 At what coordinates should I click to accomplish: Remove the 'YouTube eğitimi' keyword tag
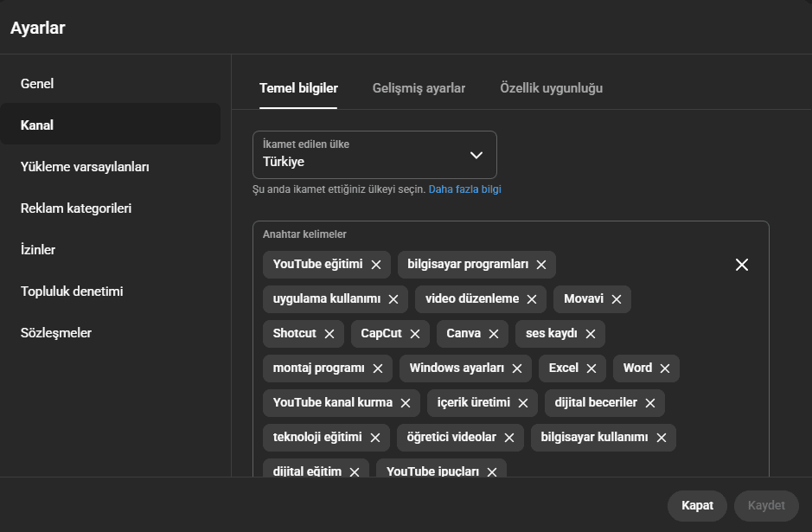click(x=376, y=265)
